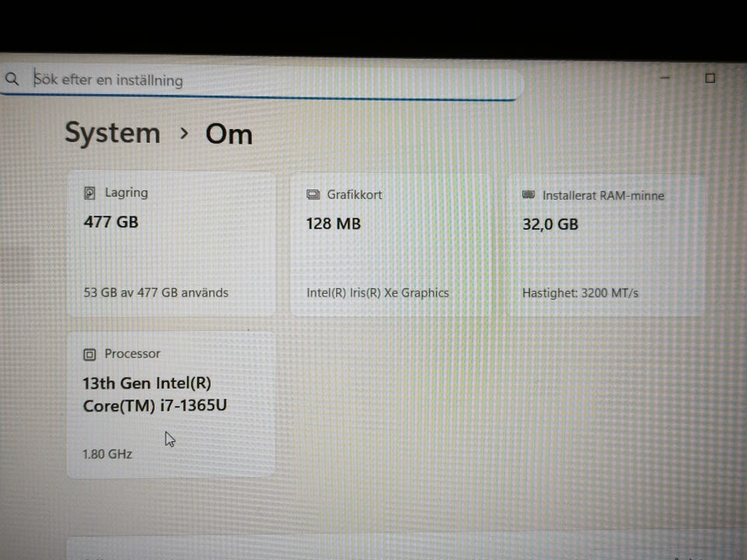
Task: Minimize the Settings window
Action: coord(665,77)
